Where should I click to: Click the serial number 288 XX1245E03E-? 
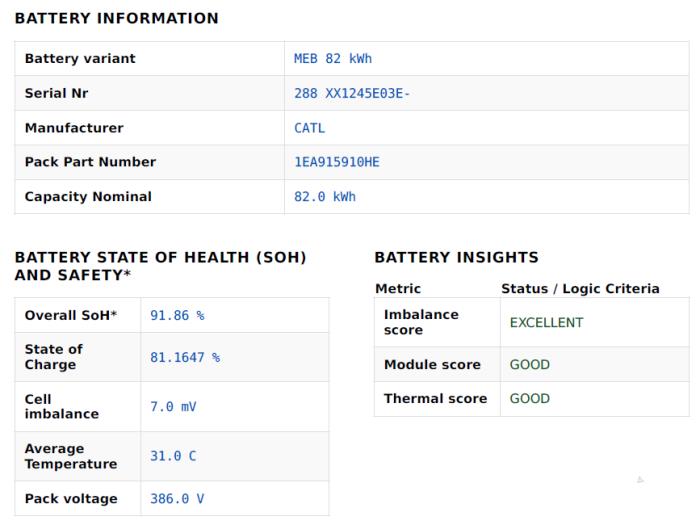[352, 93]
